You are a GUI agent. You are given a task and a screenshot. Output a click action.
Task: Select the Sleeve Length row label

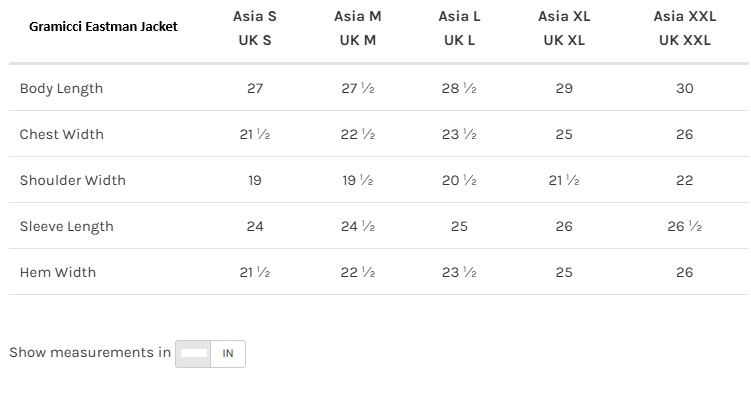66,226
